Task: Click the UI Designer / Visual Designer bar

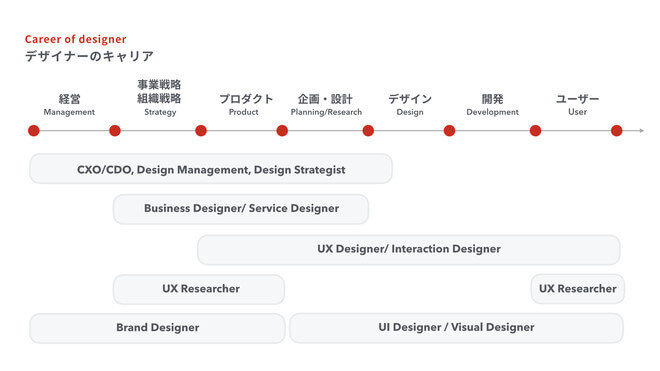Action: 456,328
